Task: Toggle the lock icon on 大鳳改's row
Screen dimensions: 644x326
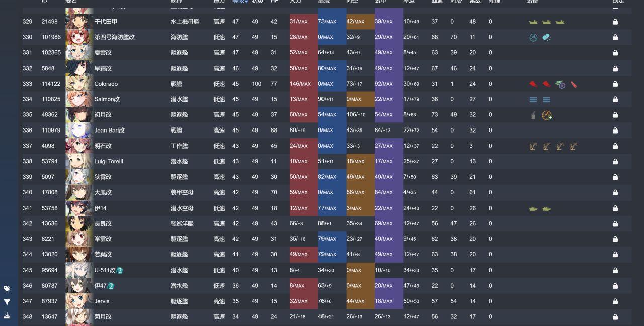Action: click(615, 192)
